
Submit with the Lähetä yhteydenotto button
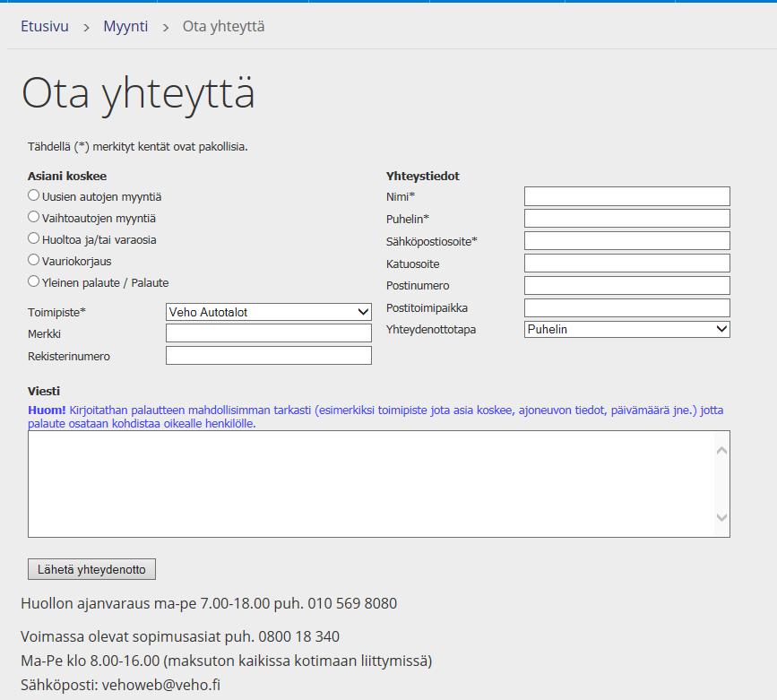pos(91,569)
